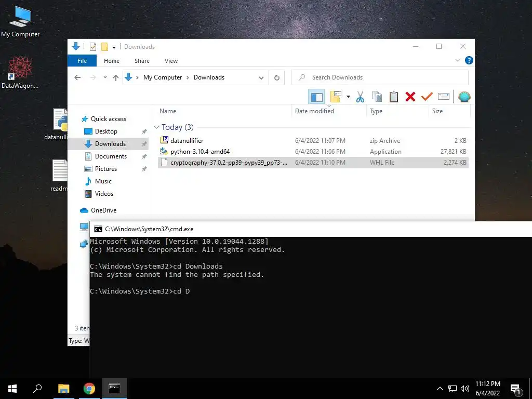
Task: Sort files by the Size column header
Action: [437, 111]
